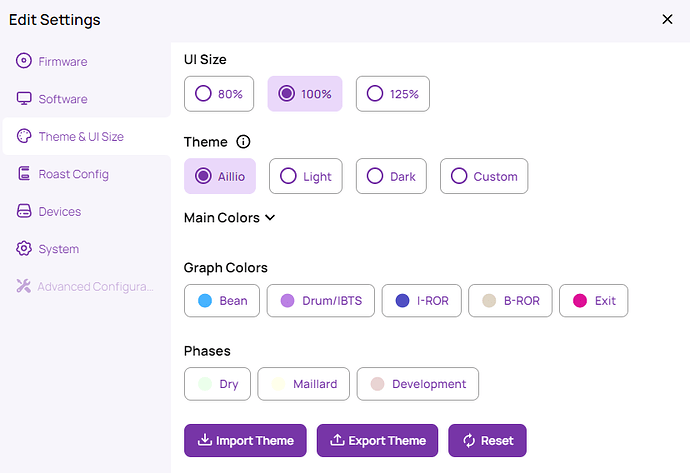690x473 pixels.
Task: Select the 125% UI size option
Action: 392,94
